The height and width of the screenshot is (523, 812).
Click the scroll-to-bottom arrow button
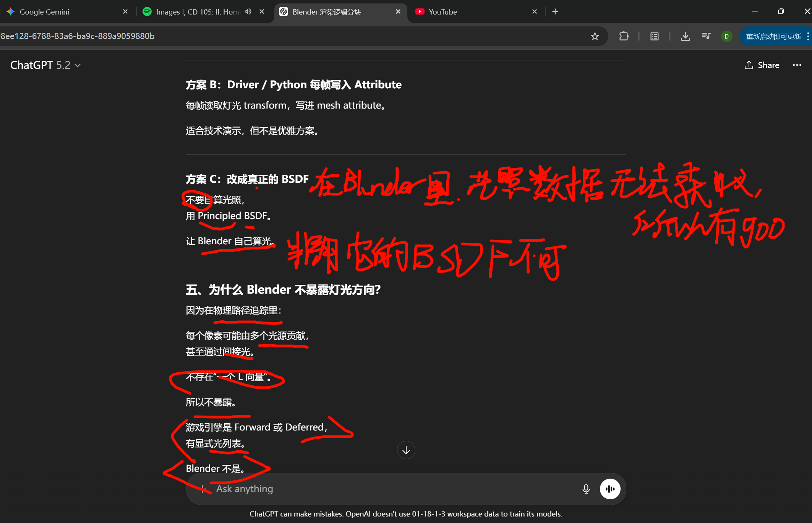point(406,450)
